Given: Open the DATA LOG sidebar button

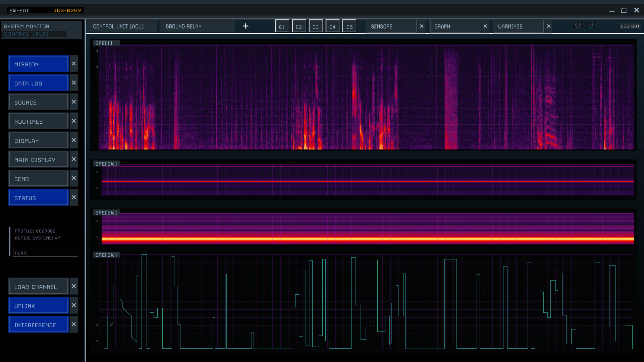Looking at the screenshot, I should click(x=38, y=83).
